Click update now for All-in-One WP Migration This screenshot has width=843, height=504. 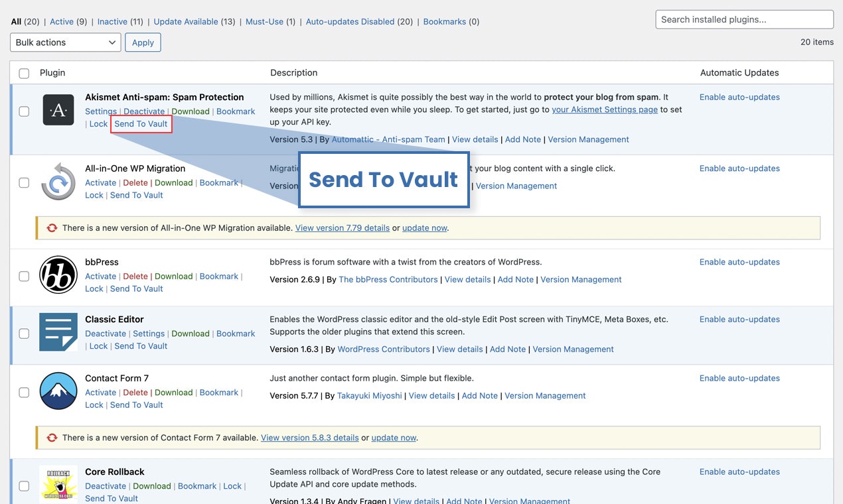coord(425,227)
